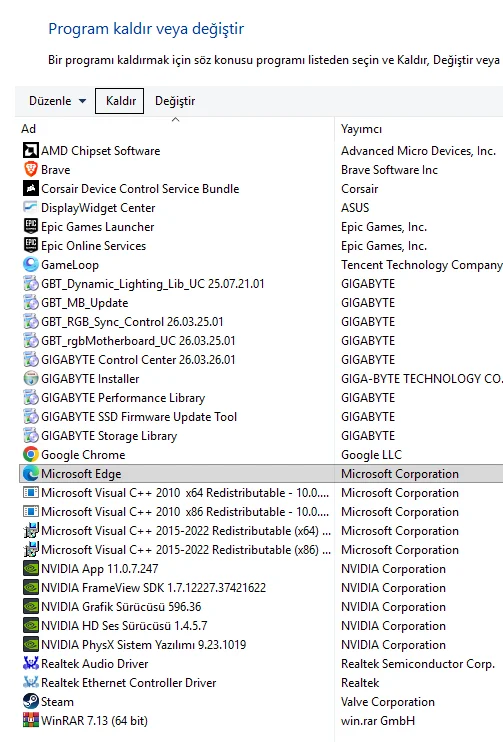503x742 pixels.
Task: Select the Google Chrome icon
Action: (31, 454)
